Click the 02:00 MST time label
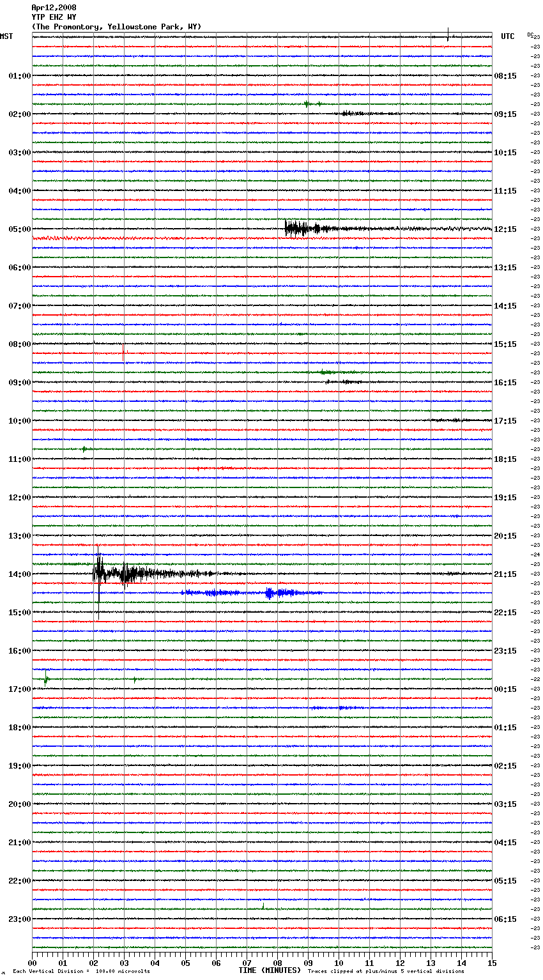The width and height of the screenshot is (543, 980). tap(20, 114)
